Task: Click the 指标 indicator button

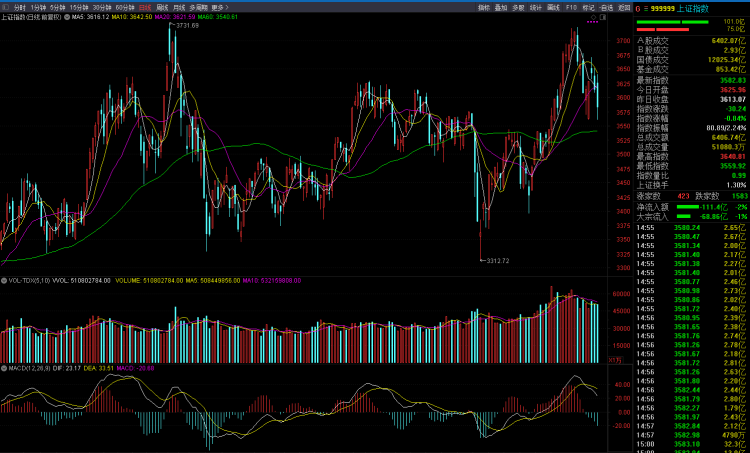Action: [483, 7]
